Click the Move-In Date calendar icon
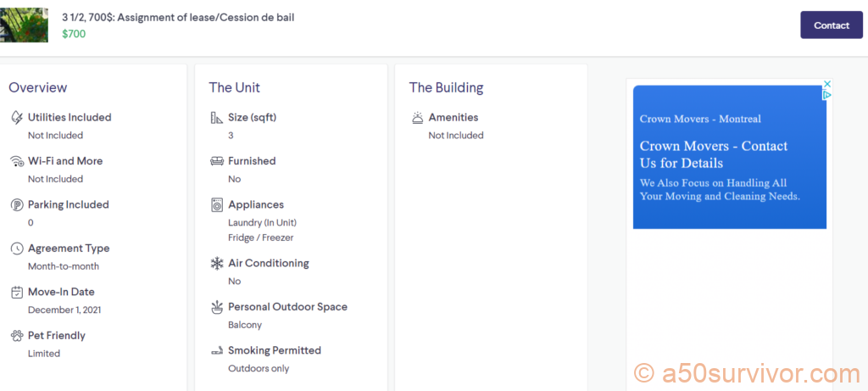 [x=17, y=293]
